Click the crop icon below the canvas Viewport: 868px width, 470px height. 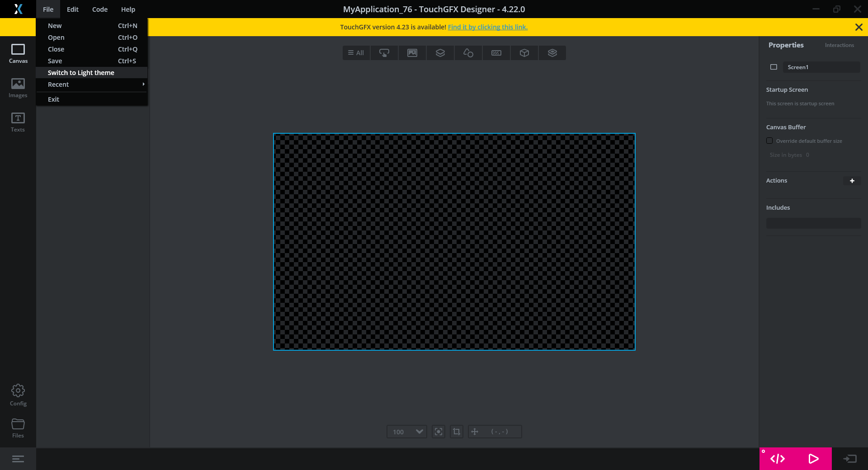(x=456, y=432)
